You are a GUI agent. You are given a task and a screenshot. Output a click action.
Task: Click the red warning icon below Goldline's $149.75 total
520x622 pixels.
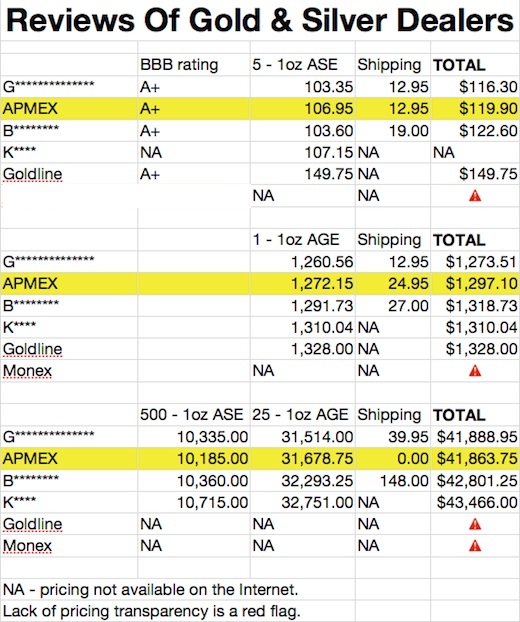coord(475,196)
